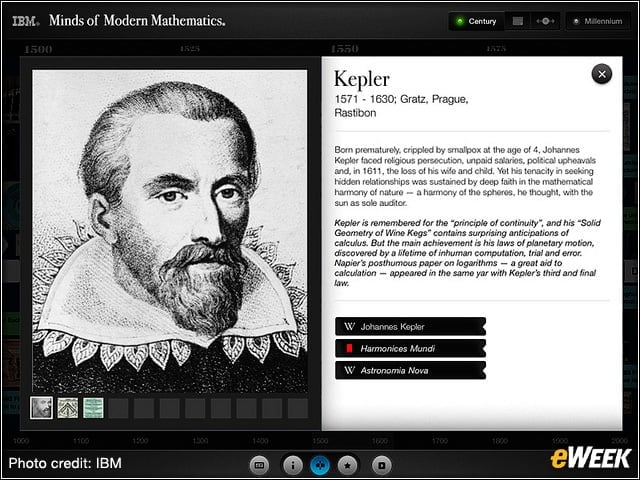The image size is (640, 480).
Task: Click the info button in bottom toolbar
Action: click(293, 465)
